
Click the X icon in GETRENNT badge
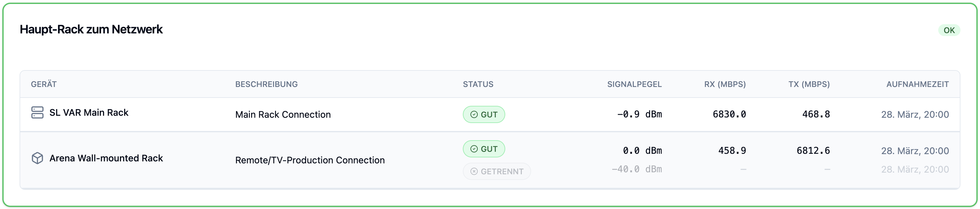click(x=474, y=171)
